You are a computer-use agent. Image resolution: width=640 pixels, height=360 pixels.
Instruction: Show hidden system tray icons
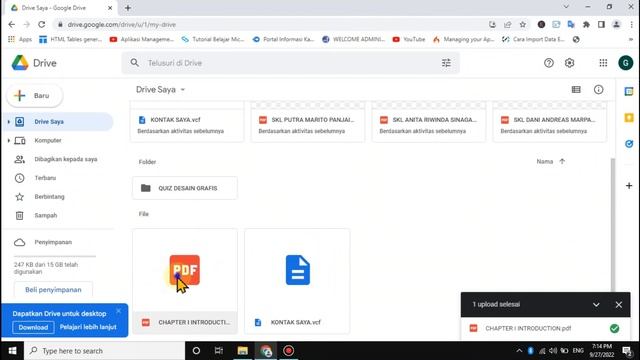[x=519, y=351]
